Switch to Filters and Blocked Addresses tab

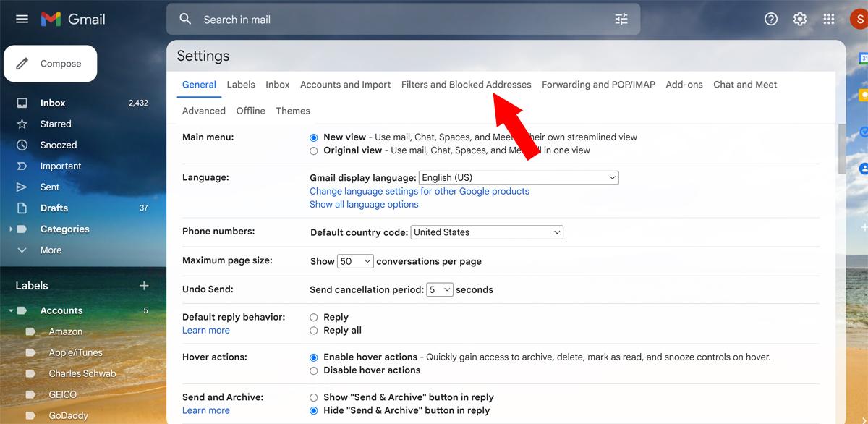pyautogui.click(x=466, y=85)
